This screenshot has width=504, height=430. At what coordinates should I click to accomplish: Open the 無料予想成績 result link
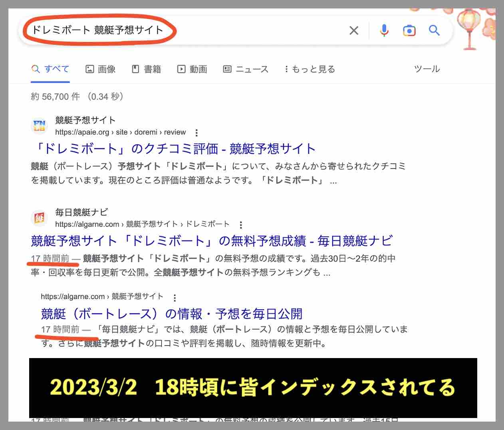click(212, 241)
